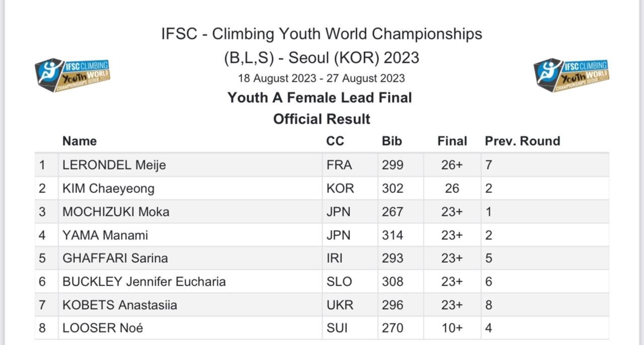This screenshot has width=644, height=345.
Task: Select the LERONDEL Meije name
Action: coord(114,165)
